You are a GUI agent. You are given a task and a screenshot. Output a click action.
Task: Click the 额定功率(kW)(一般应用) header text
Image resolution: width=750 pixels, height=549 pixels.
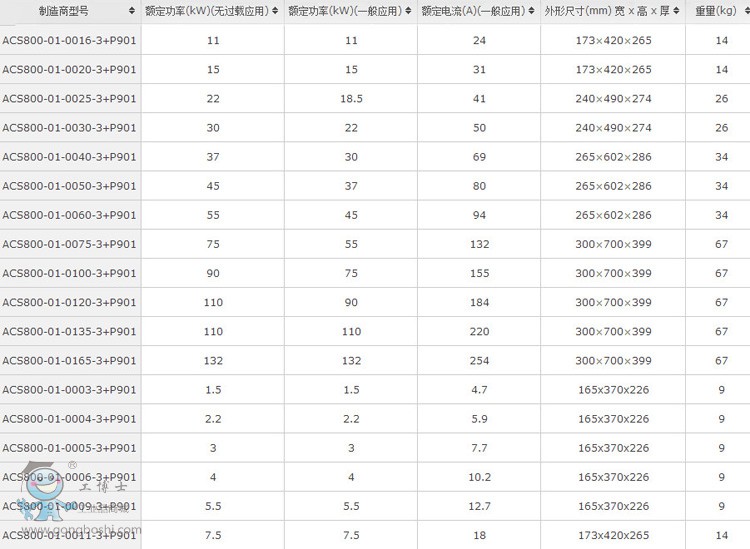[345, 11]
